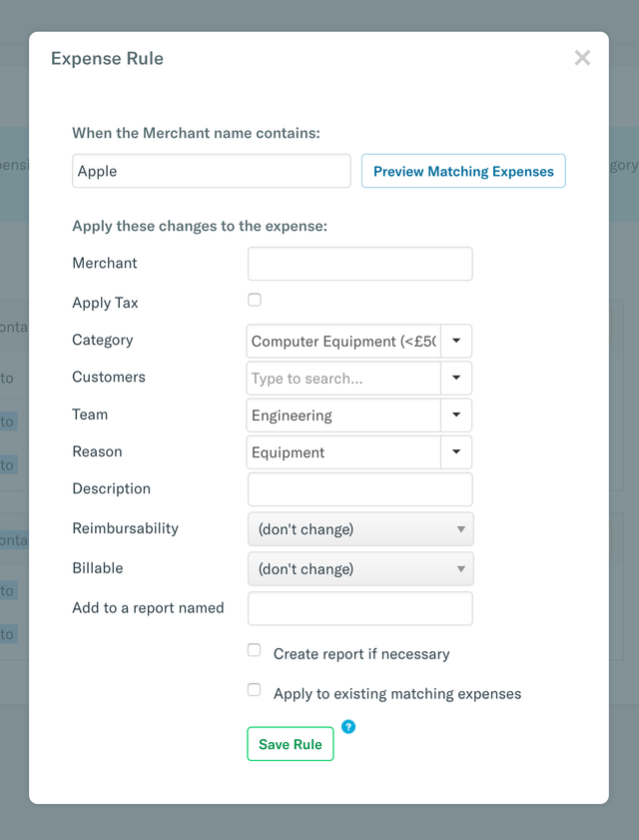This screenshot has height=840, width=639.
Task: Open the Customers dropdown arrow
Action: click(456, 379)
